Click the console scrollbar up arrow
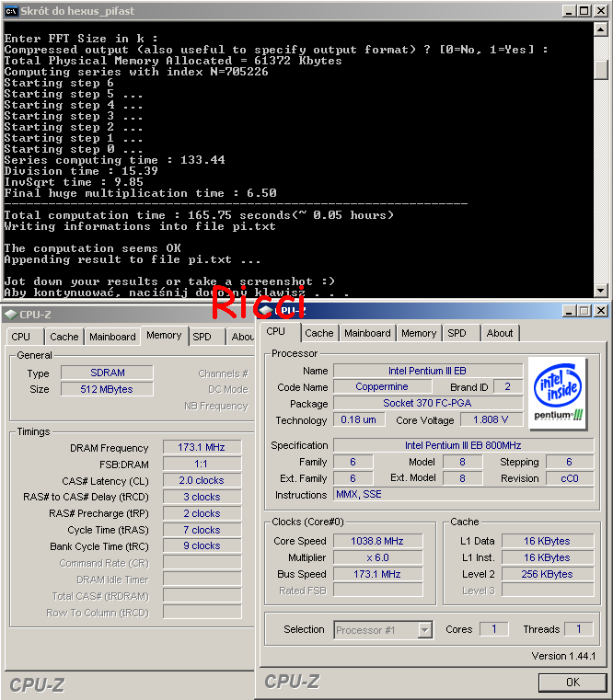This screenshot has width=613, height=700. click(x=600, y=30)
